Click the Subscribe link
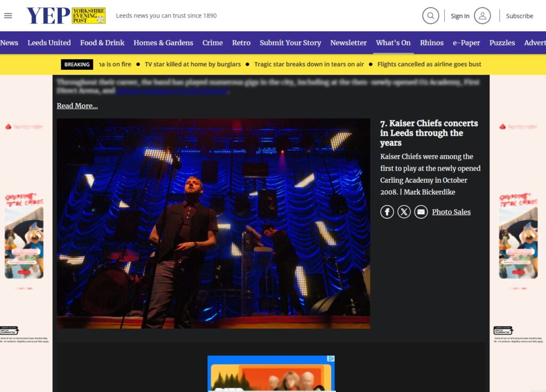Image resolution: width=546 pixels, height=392 pixels. pos(519,16)
